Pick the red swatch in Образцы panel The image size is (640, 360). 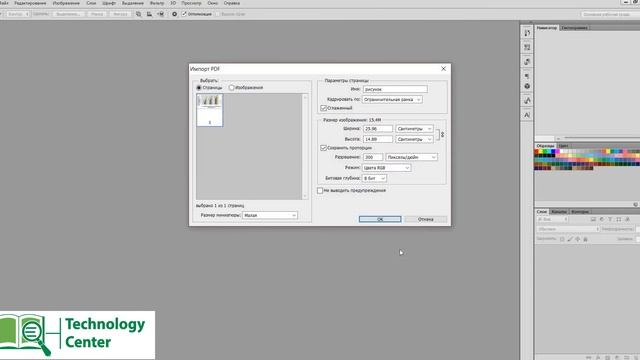pyautogui.click(x=536, y=151)
